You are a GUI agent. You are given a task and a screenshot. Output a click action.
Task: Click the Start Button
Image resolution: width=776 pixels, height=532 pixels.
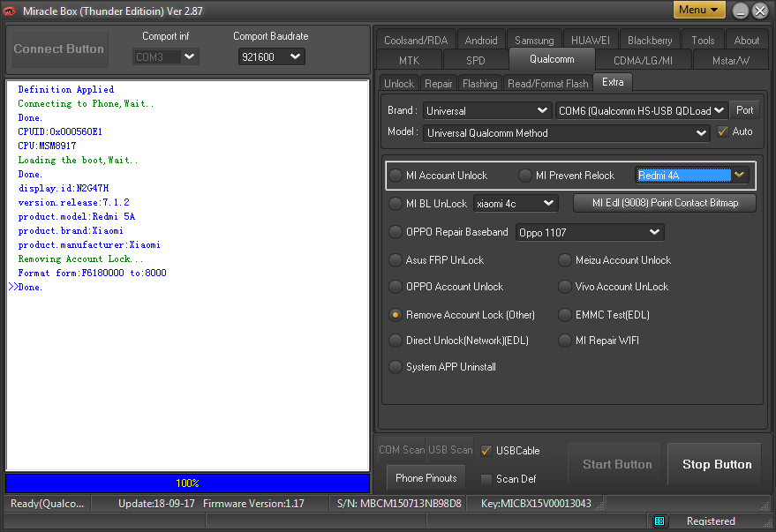click(617, 464)
